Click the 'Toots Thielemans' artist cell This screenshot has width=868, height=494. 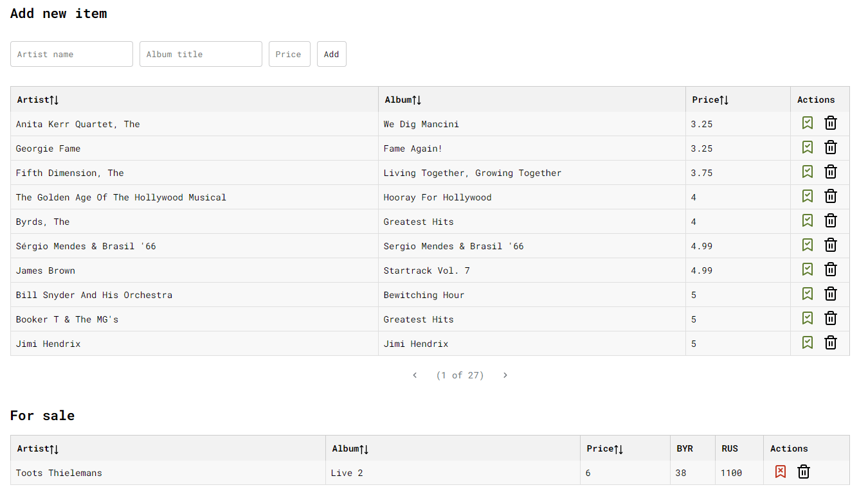(x=168, y=473)
